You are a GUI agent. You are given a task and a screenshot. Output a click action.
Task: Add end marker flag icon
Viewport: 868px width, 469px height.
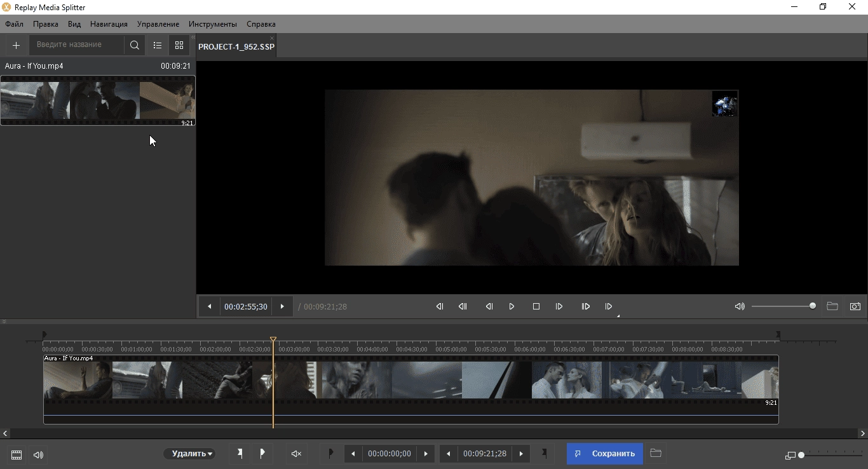262,454
